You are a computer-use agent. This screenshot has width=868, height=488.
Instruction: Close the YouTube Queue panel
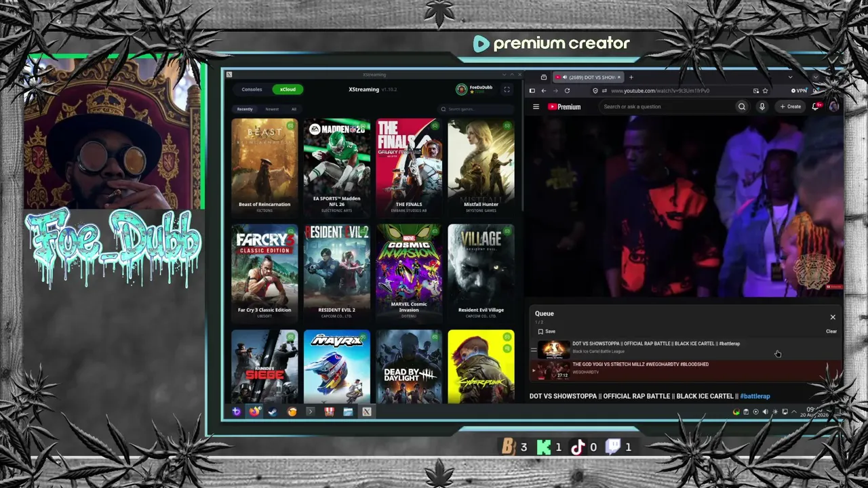coord(833,317)
